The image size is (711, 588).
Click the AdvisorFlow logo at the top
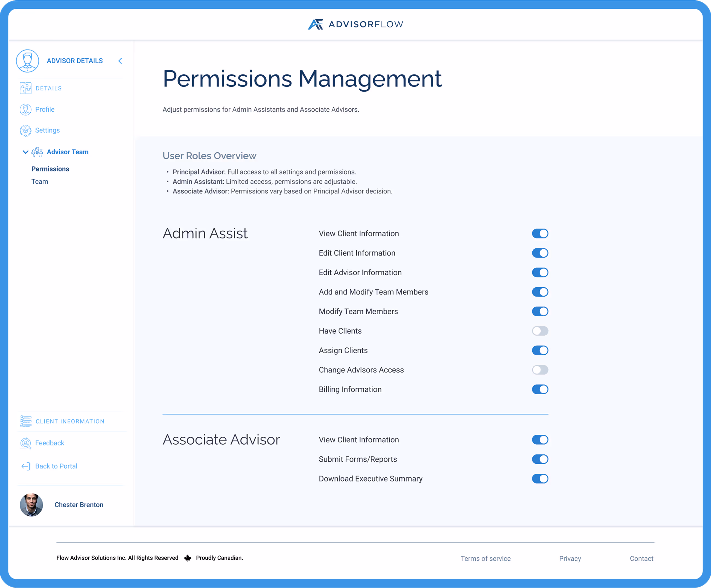[x=355, y=24]
